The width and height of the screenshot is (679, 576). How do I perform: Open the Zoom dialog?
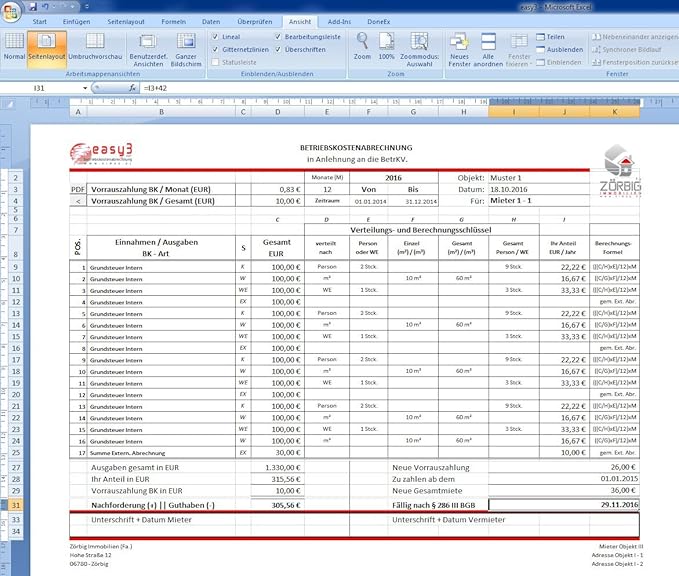pyautogui.click(x=362, y=48)
